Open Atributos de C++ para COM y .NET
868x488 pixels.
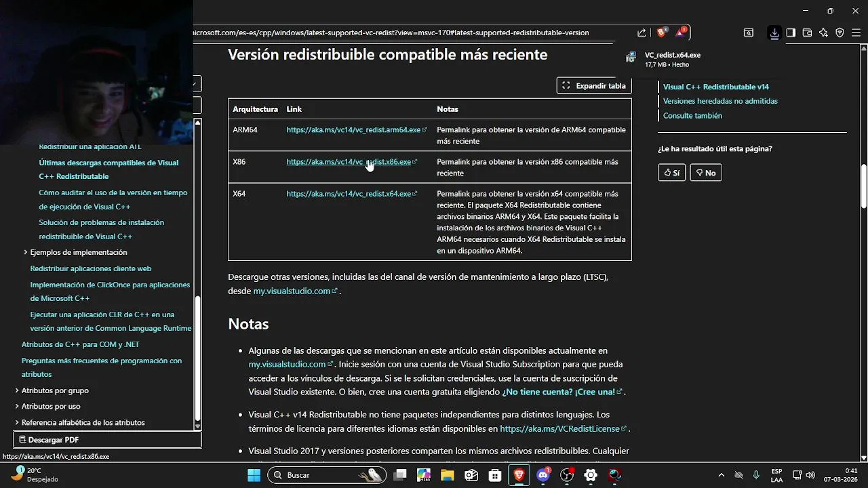pos(81,344)
